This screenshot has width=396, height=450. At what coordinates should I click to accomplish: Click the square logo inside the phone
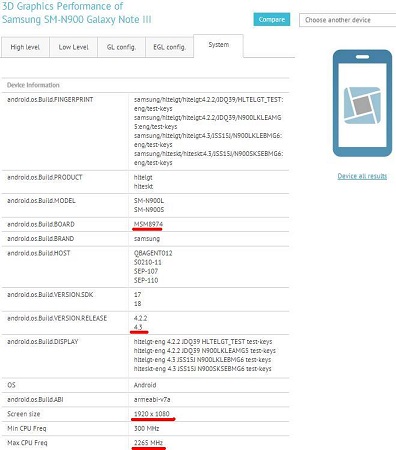point(362,105)
